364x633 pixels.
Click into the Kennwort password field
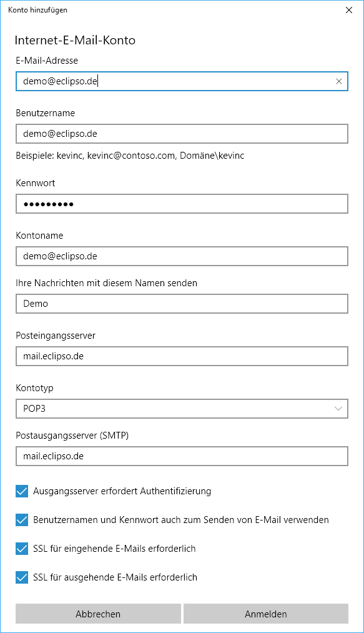click(182, 204)
